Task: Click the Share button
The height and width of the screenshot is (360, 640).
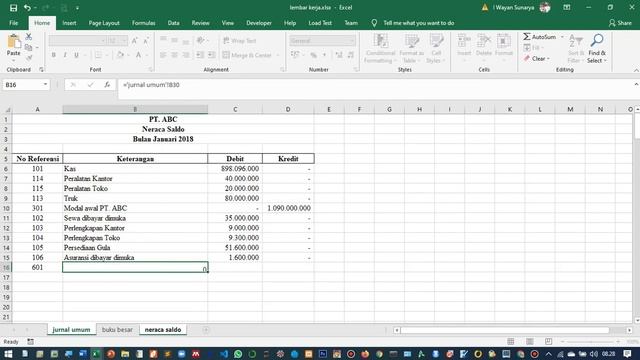Action: click(620, 23)
